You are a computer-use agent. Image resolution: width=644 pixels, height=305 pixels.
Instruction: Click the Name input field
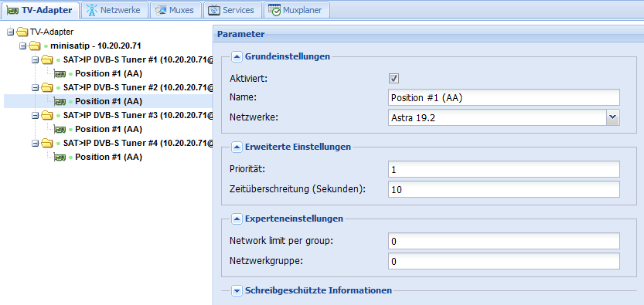coord(504,98)
